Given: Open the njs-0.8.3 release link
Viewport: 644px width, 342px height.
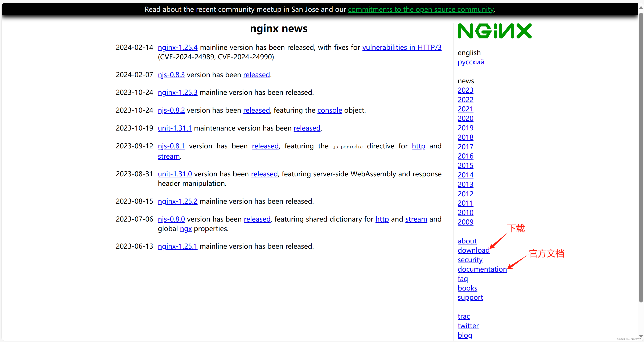Looking at the screenshot, I should [x=171, y=74].
